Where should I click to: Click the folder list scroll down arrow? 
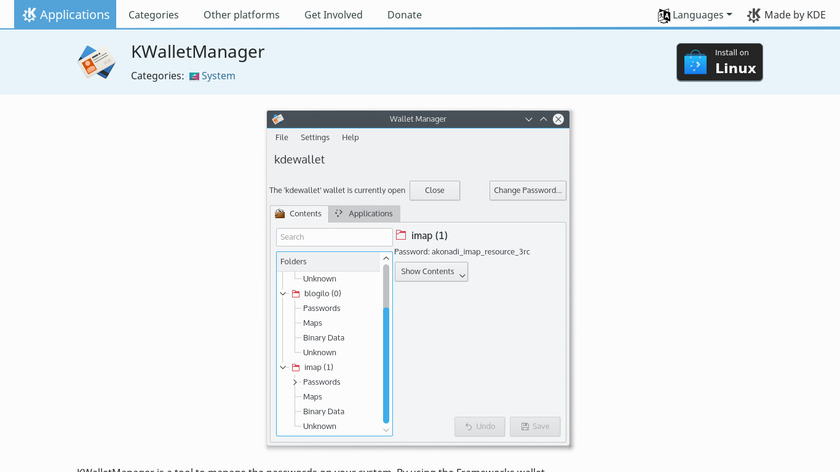pyautogui.click(x=386, y=430)
